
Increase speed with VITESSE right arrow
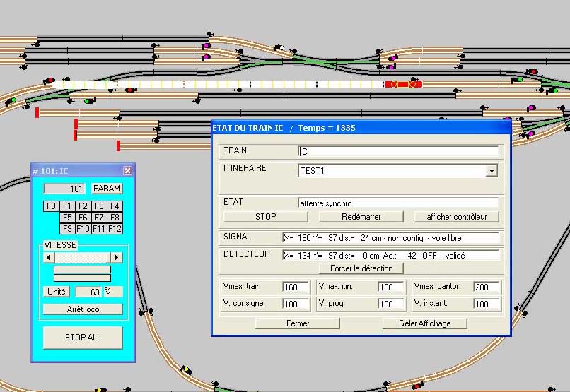point(116,258)
